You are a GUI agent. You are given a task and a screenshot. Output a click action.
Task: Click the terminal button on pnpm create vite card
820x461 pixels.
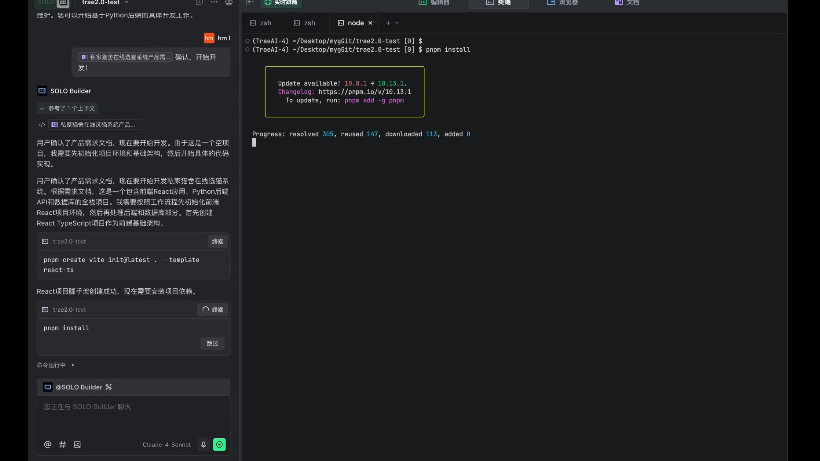click(218, 241)
